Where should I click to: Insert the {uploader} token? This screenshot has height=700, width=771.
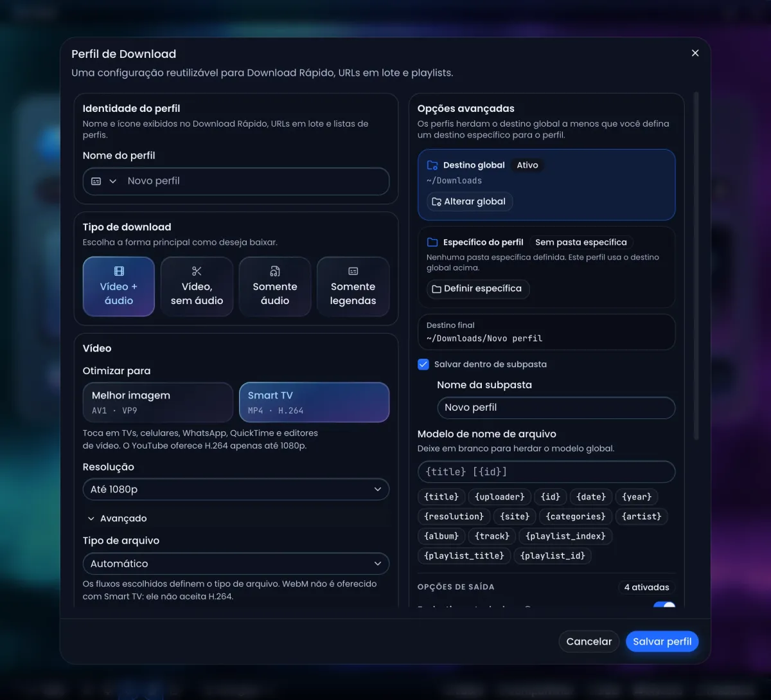[500, 497]
